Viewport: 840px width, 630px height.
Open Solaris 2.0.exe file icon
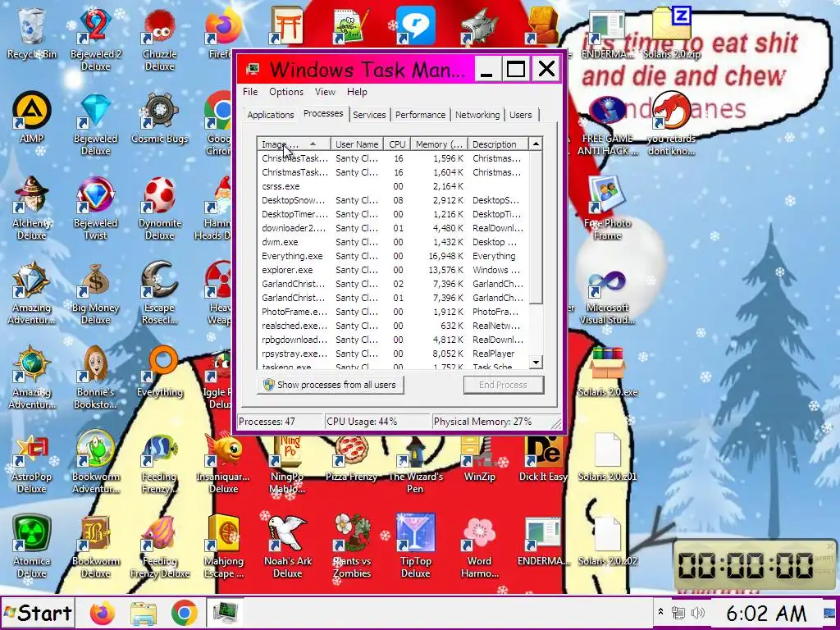[608, 372]
